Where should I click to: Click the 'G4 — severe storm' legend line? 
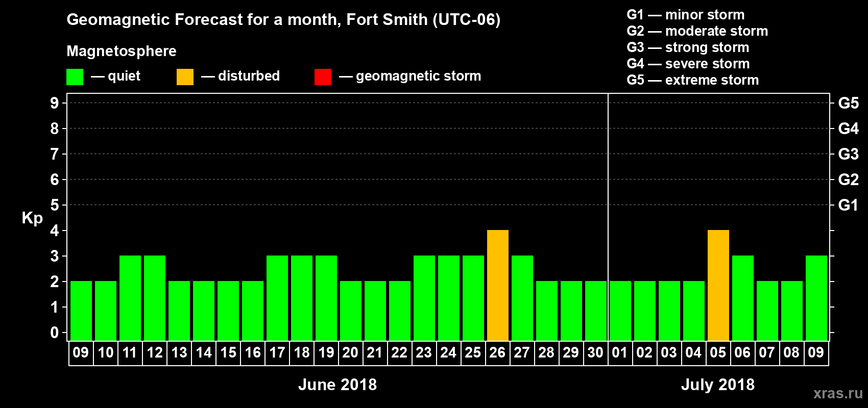pos(688,64)
